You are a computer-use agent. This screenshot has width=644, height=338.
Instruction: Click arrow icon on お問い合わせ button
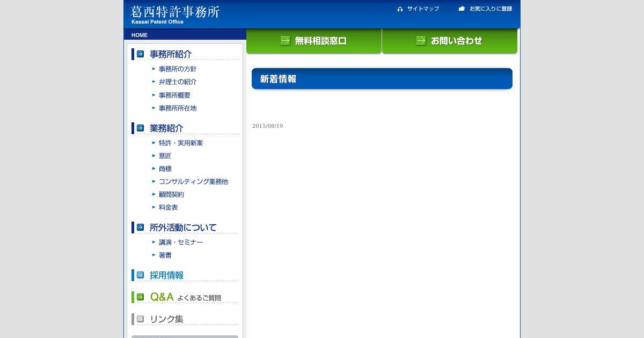pos(421,41)
